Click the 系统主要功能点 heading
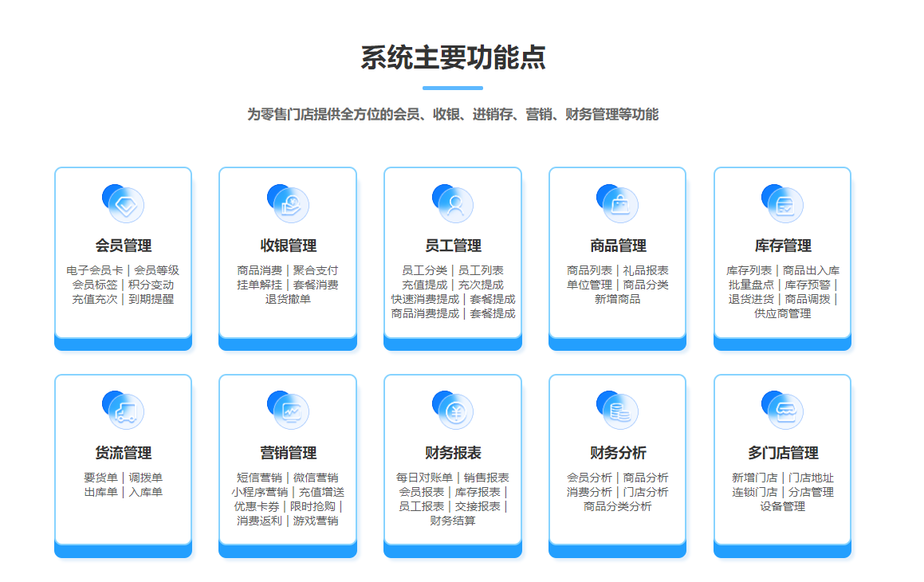924x582 pixels. click(453, 57)
